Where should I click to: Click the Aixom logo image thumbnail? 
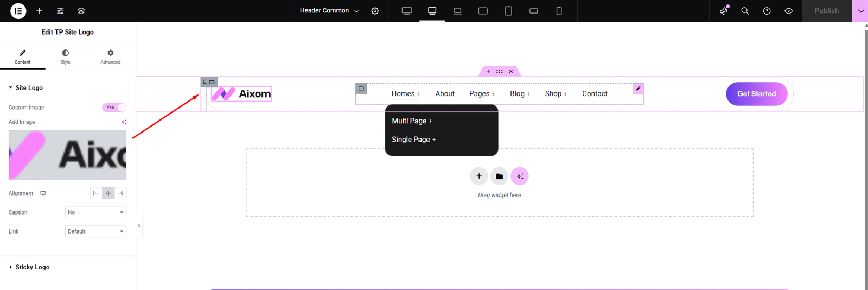coord(67,155)
